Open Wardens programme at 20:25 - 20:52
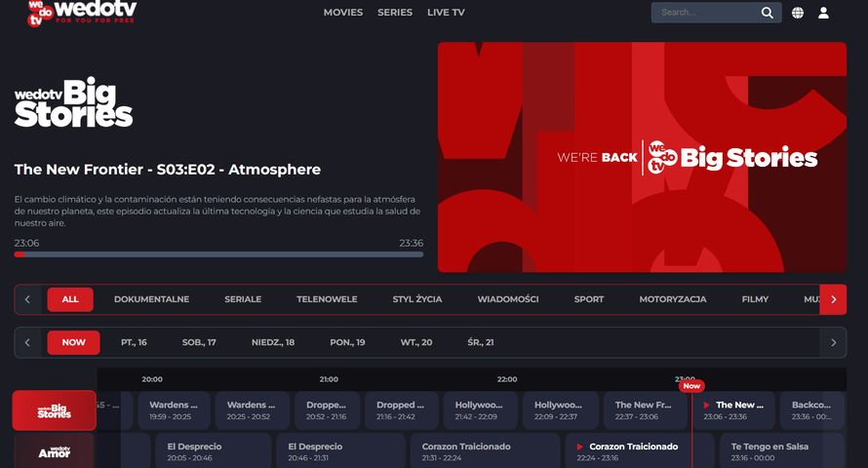 pos(253,410)
